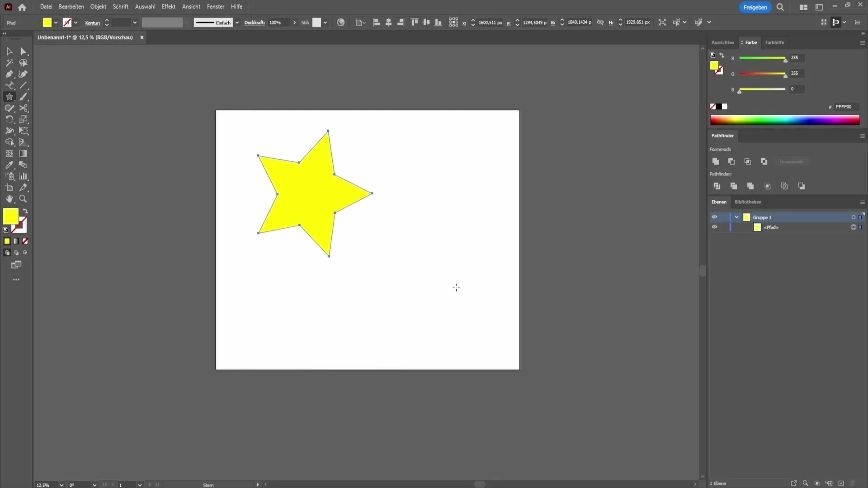
Task: Set toolbar paint mode to Color
Action: (7, 241)
